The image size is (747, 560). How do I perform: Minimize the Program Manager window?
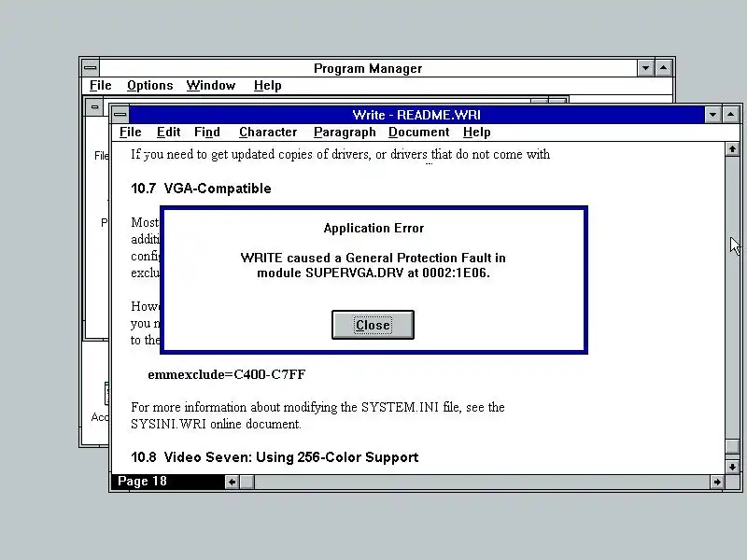point(645,67)
